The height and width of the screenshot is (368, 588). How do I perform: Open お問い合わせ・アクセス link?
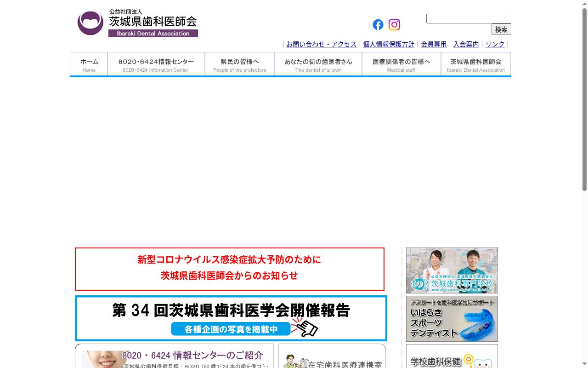pyautogui.click(x=321, y=44)
